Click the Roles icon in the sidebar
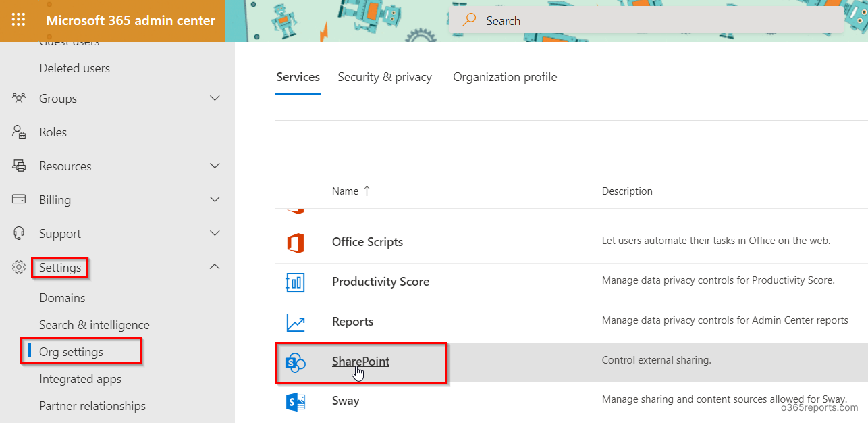Image resolution: width=868 pixels, height=423 pixels. 19,132
